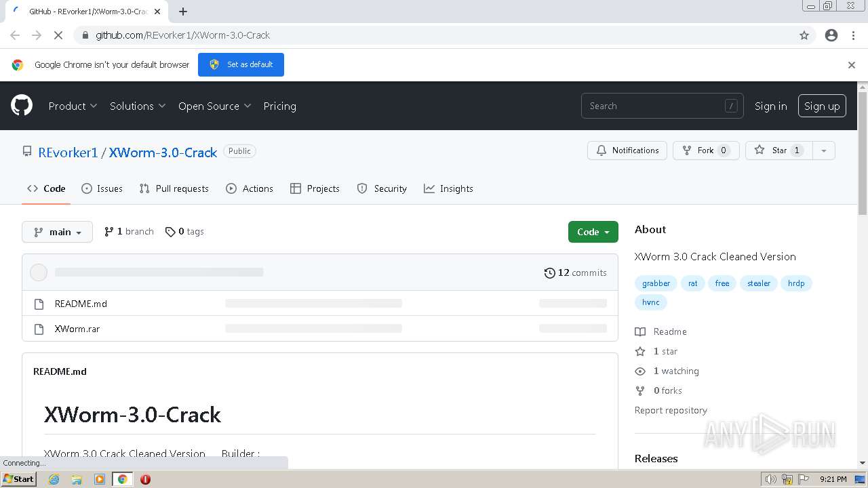The image size is (868, 488).
Task: Expand the Open Source menu
Action: [x=214, y=106]
